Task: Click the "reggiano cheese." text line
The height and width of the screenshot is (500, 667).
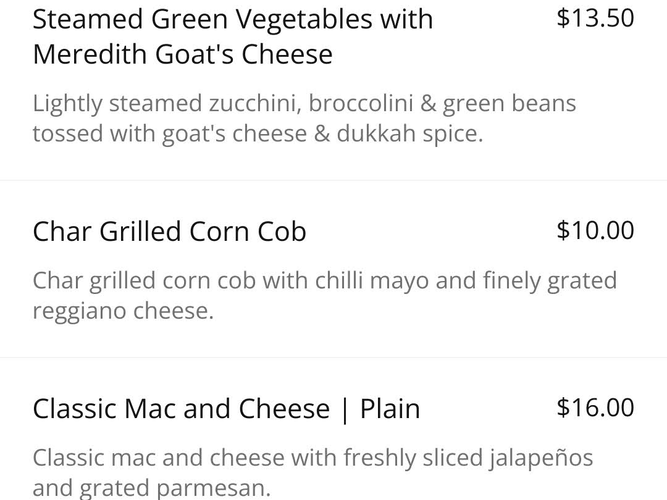Action: (123, 310)
